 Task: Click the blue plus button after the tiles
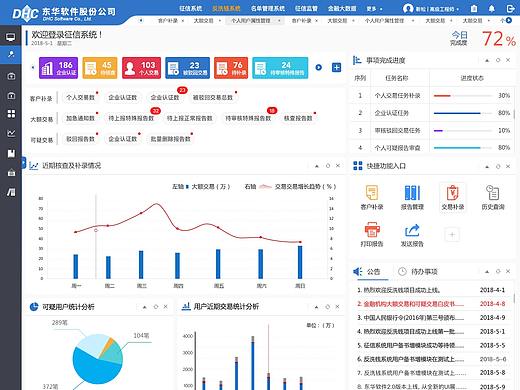337,67
